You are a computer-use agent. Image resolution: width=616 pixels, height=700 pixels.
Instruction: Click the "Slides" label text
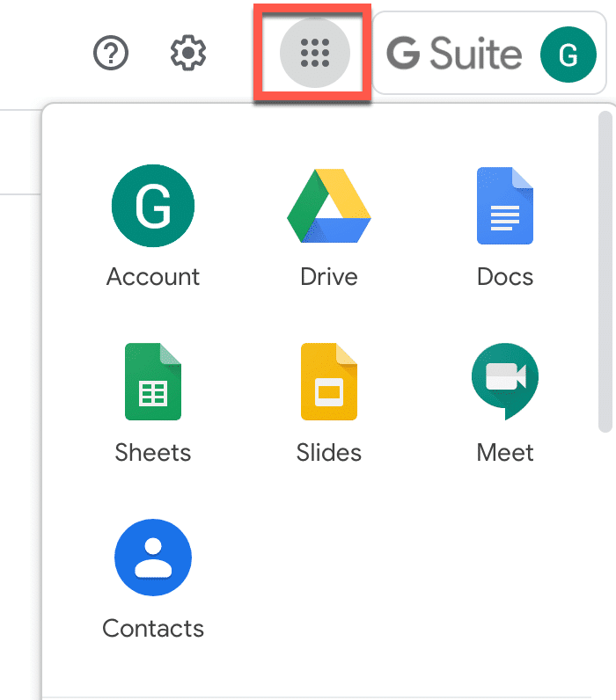click(329, 453)
